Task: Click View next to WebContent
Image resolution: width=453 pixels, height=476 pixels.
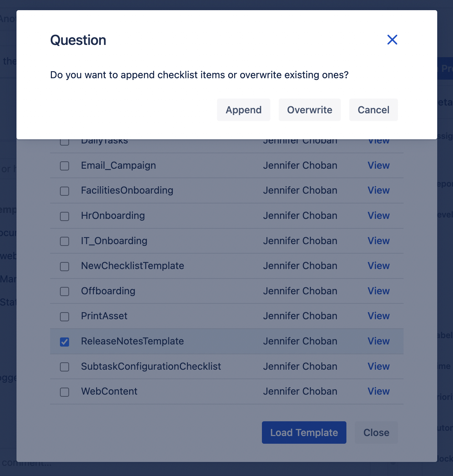Action: pyautogui.click(x=378, y=391)
